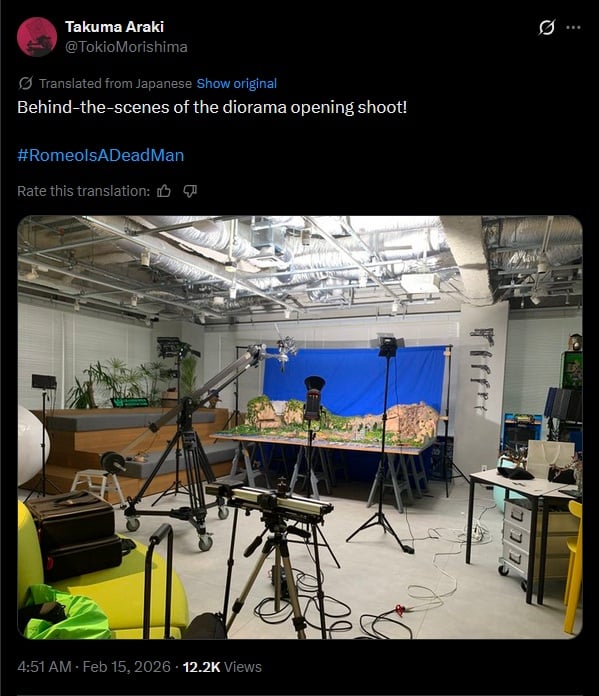Viewport: 599px width, 696px height.
Task: Show original Japanese post text
Action: click(x=237, y=83)
